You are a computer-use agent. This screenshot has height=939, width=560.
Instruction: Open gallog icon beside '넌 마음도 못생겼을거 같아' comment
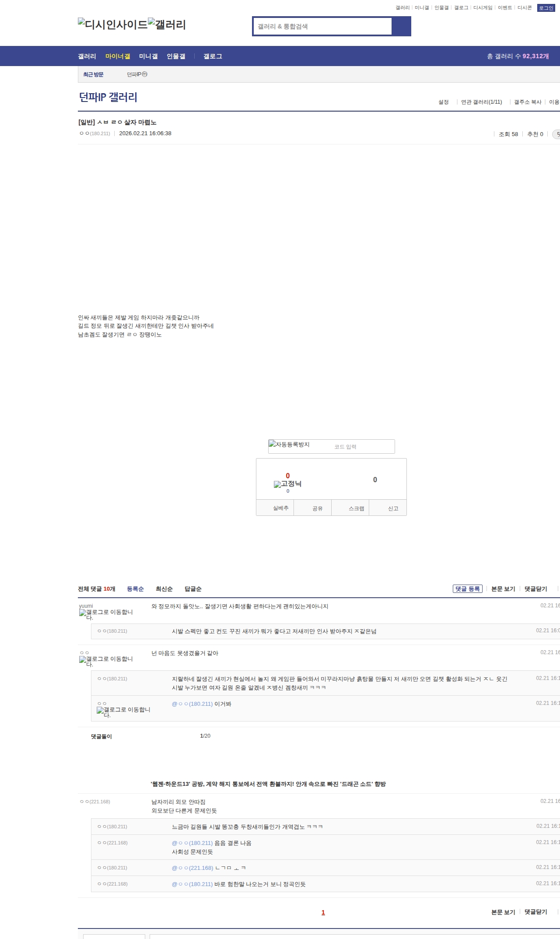(106, 662)
